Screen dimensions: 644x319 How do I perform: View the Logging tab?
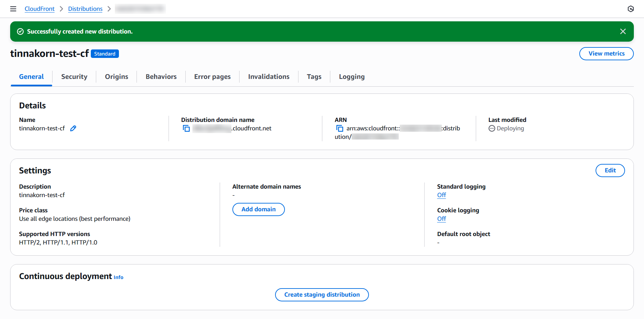point(352,77)
